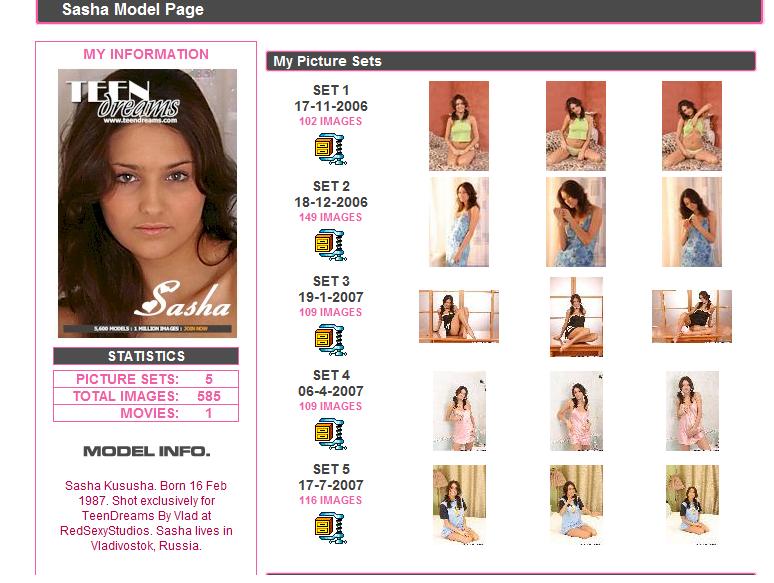This screenshot has height=583, width=774.
Task: Open the first thumbnail in Set 1
Action: click(458, 126)
